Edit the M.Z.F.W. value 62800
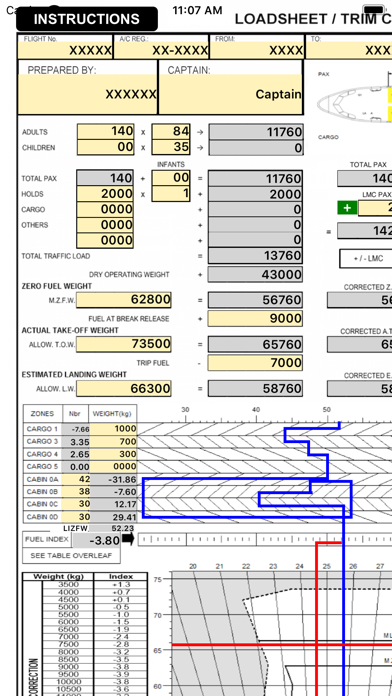The width and height of the screenshot is (392, 696). (x=123, y=300)
